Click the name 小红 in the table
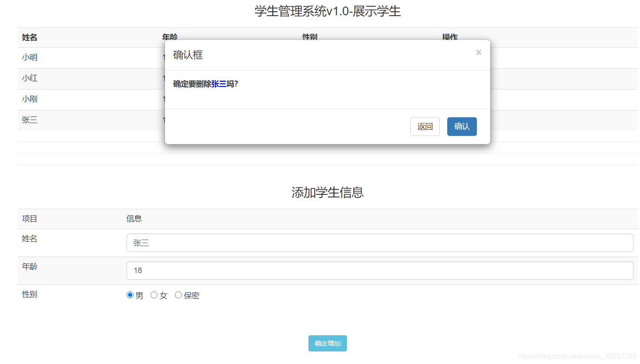The height and width of the screenshot is (364, 640). 30,78
